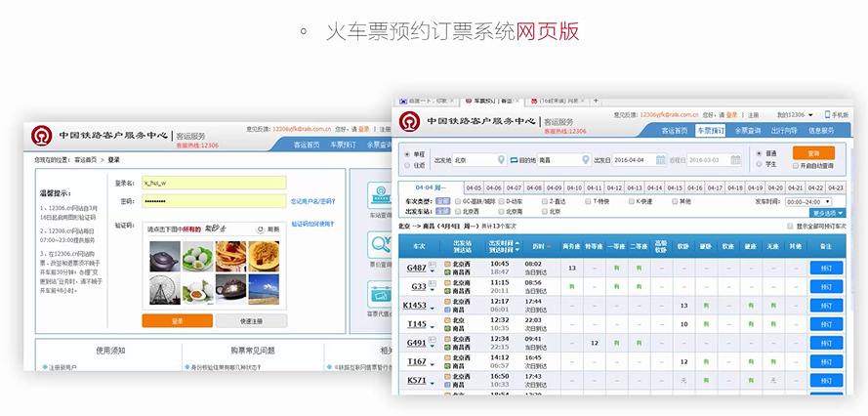Click the departure station location pin
Image resolution: width=868 pixels, height=416 pixels.
pyautogui.click(x=501, y=159)
